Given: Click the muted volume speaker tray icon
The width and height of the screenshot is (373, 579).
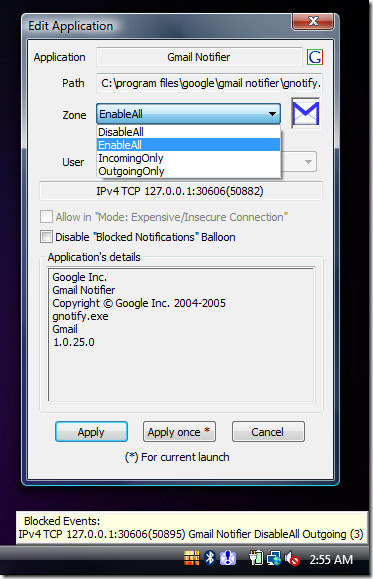Looking at the screenshot, I should point(292,558).
